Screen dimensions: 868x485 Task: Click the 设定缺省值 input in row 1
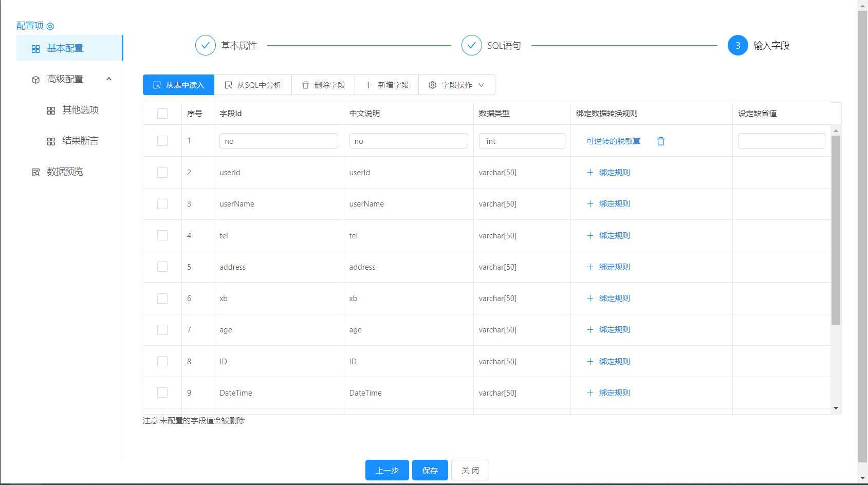pos(781,141)
